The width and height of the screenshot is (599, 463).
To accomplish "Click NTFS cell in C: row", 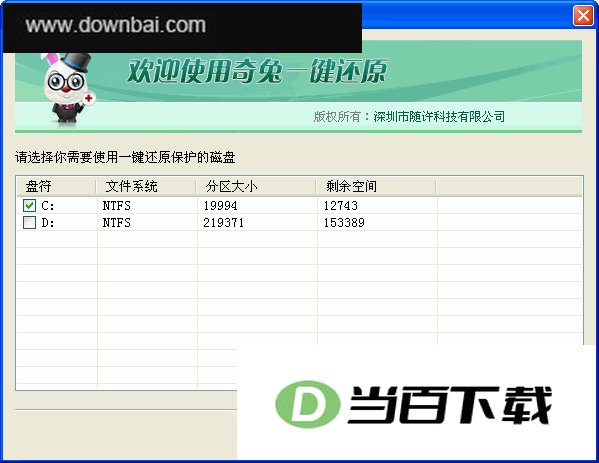I will click(x=117, y=206).
